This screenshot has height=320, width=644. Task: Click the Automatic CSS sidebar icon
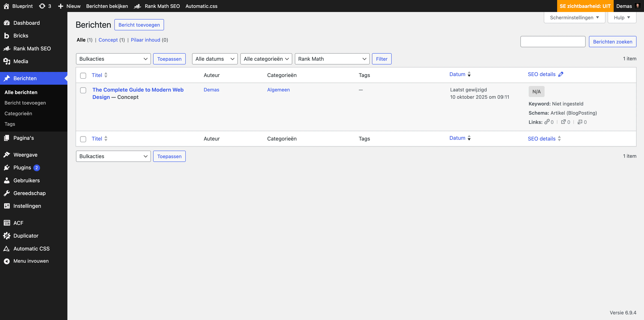click(7, 248)
